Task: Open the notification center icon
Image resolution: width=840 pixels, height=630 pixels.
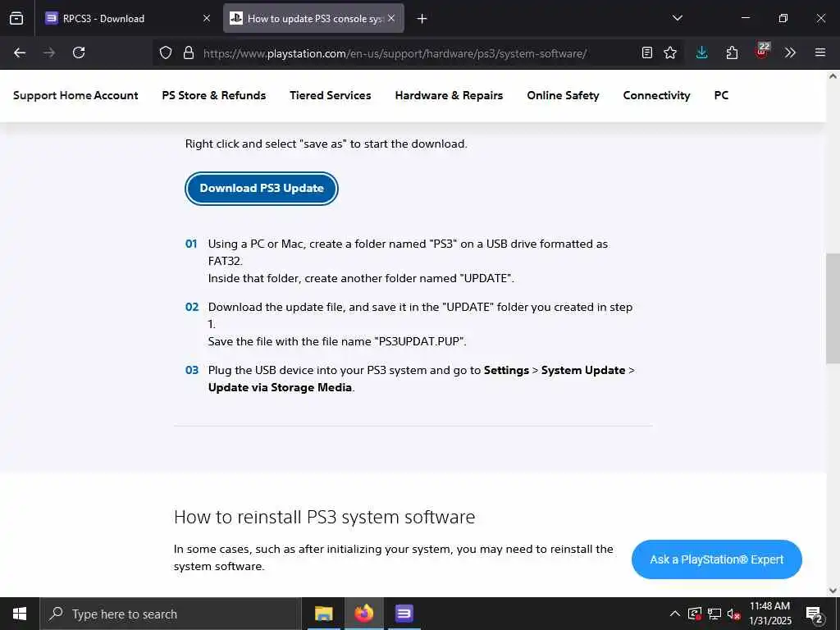Action: [815, 614]
